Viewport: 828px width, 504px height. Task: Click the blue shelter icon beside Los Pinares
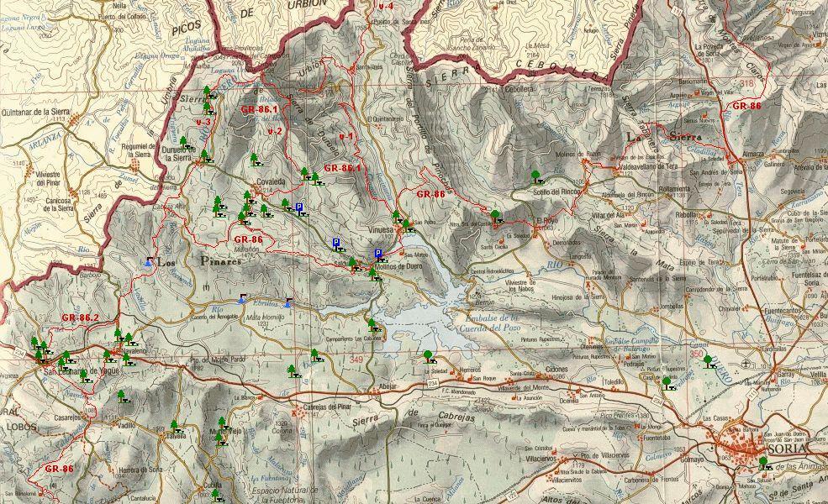point(149,262)
